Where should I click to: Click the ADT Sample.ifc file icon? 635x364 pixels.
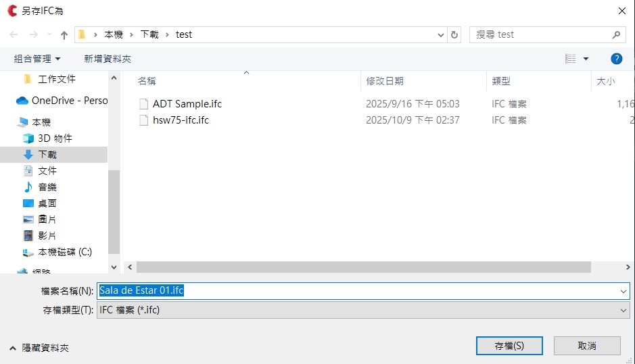click(x=144, y=104)
